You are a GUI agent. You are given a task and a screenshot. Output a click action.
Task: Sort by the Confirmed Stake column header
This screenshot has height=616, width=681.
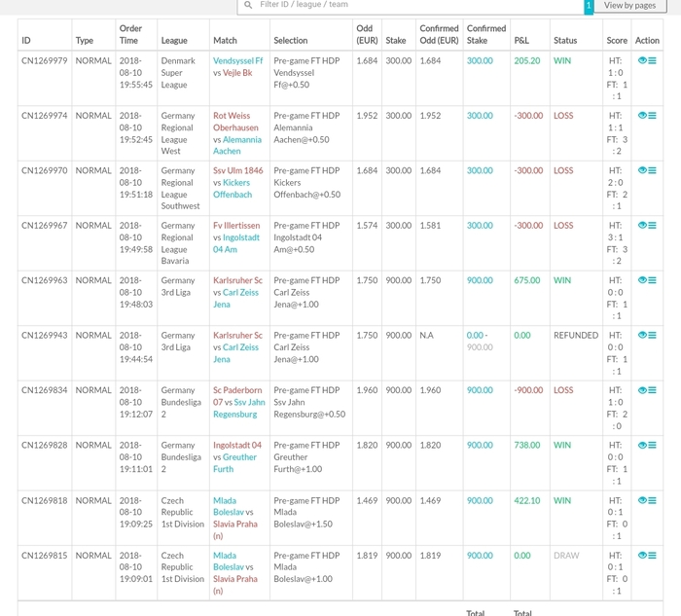486,34
